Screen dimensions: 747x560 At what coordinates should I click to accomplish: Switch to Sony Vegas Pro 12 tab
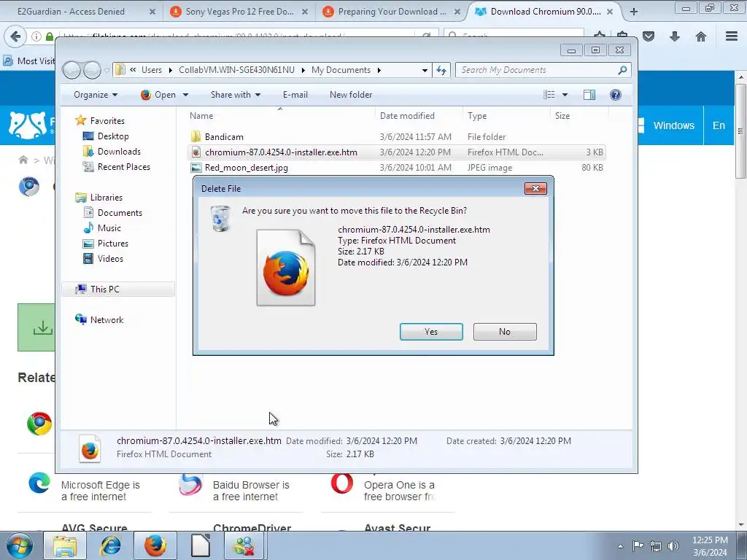(x=239, y=12)
